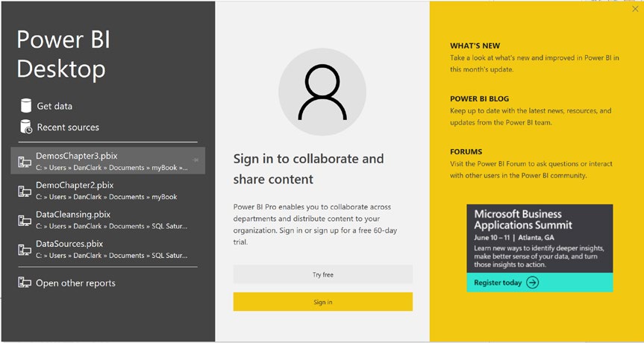Viewport: 644px width, 343px height.
Task: Click the report icon beside DataCleansing.pbix
Action: (25, 220)
